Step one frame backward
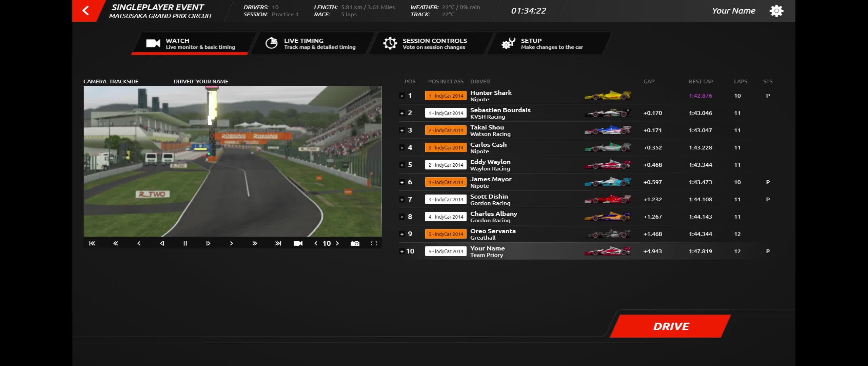The image size is (868, 366). point(162,243)
